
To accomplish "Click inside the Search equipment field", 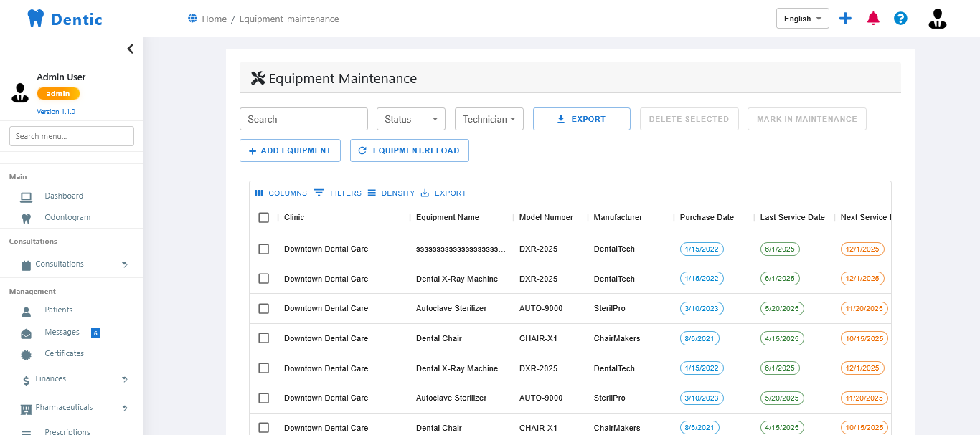I will click(303, 118).
